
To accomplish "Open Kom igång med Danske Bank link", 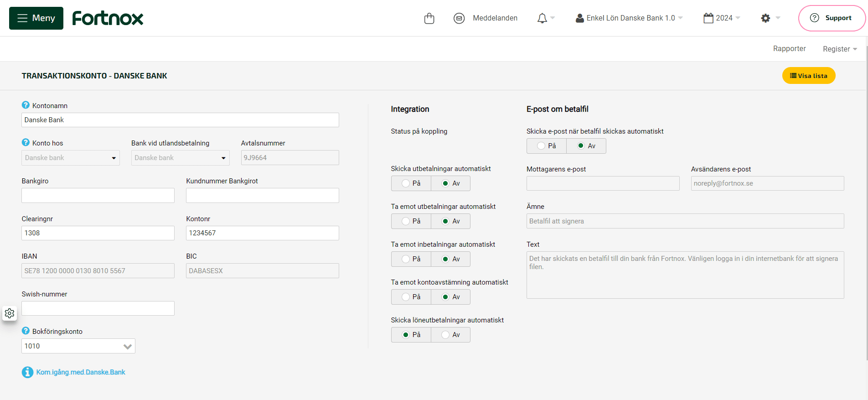I will tap(81, 372).
